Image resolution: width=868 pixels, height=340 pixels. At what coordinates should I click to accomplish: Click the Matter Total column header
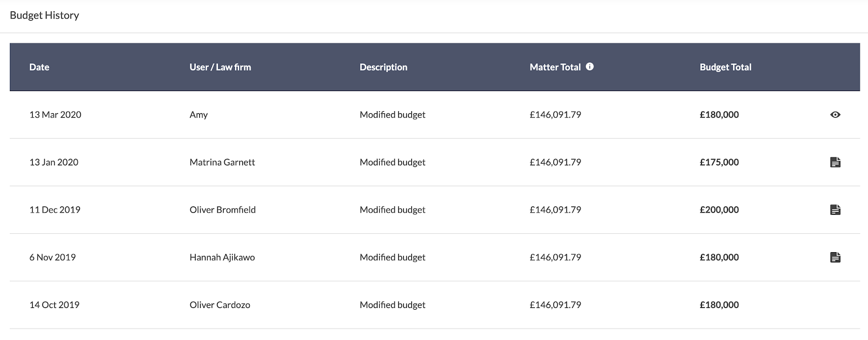pos(555,67)
